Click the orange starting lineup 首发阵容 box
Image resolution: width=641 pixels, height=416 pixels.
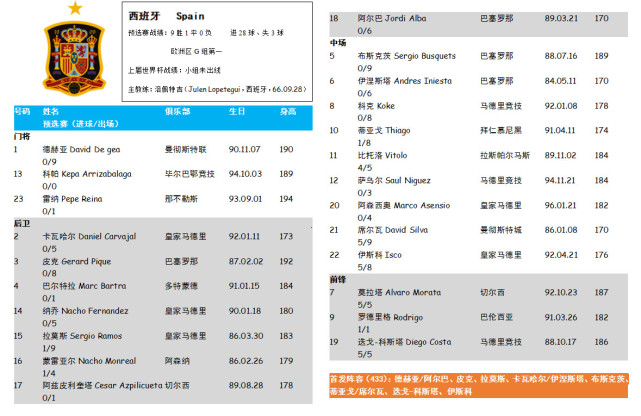click(478, 385)
